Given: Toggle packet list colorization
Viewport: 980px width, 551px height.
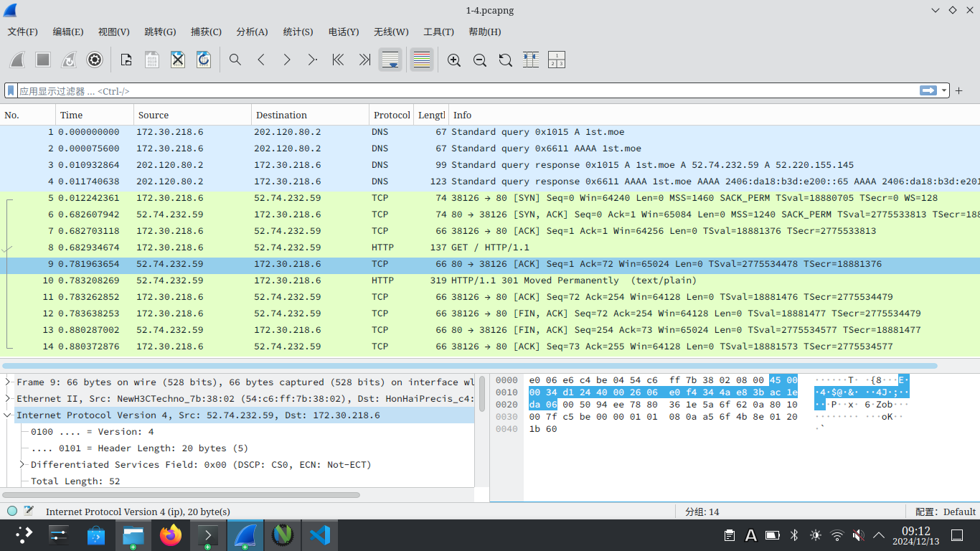Looking at the screenshot, I should (422, 60).
